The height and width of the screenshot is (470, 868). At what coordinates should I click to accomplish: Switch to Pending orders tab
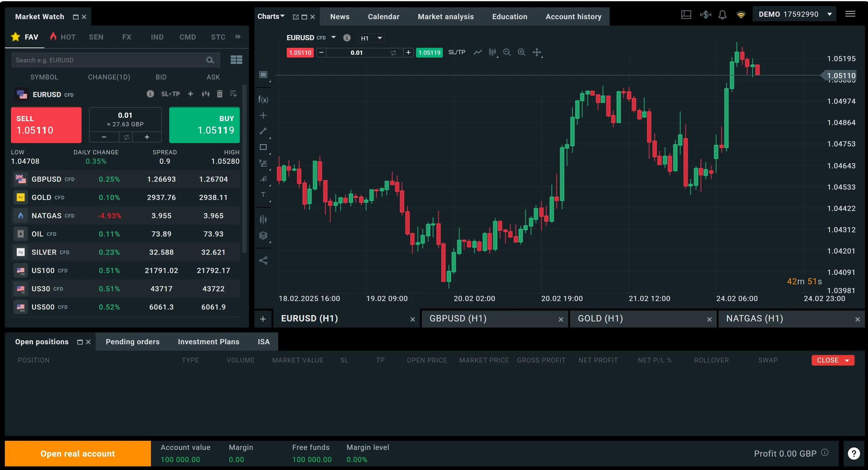coord(132,342)
